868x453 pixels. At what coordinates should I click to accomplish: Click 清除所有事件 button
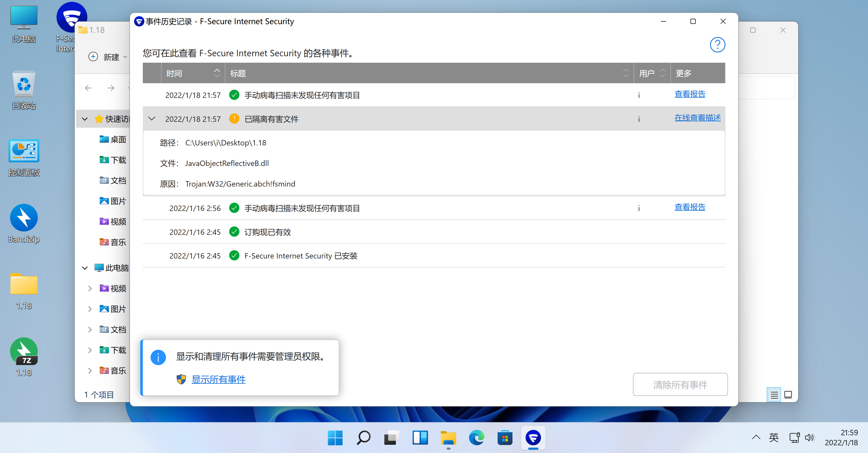(x=680, y=385)
